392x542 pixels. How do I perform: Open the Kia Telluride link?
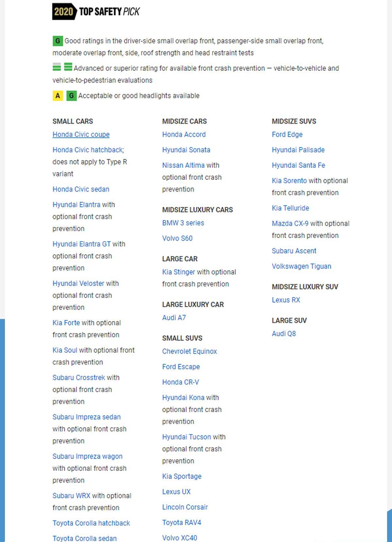tap(290, 208)
